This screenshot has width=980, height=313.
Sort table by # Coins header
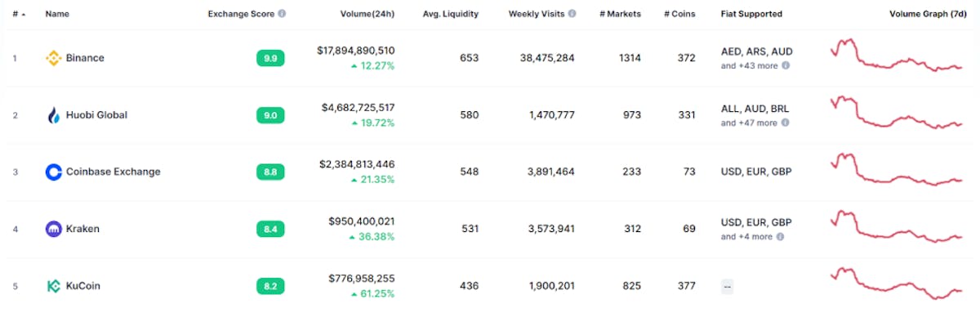[x=679, y=14]
